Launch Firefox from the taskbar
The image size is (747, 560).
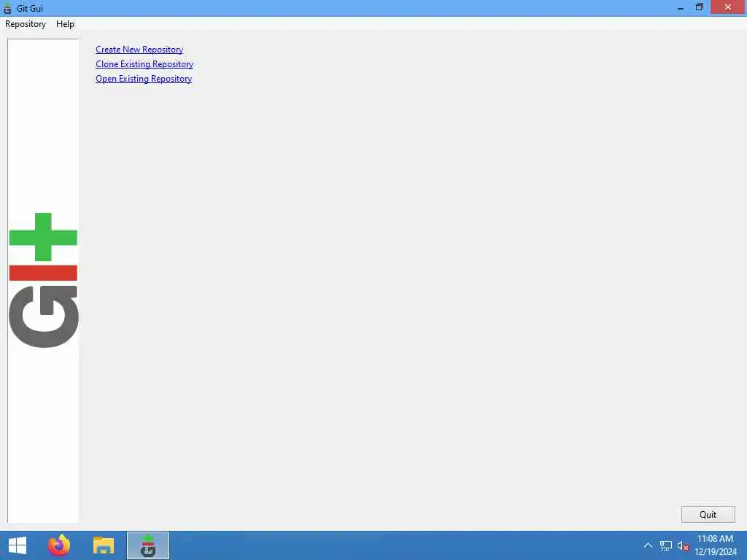(59, 545)
